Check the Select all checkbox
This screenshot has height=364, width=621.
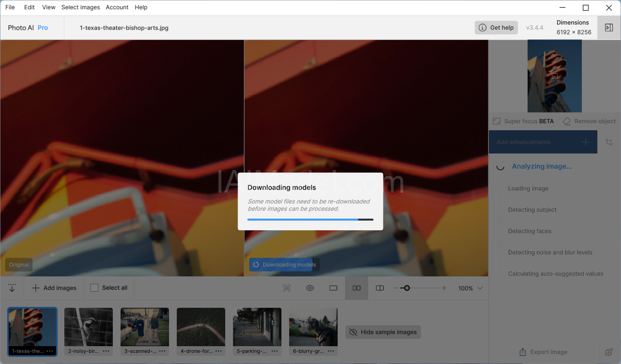click(x=94, y=288)
